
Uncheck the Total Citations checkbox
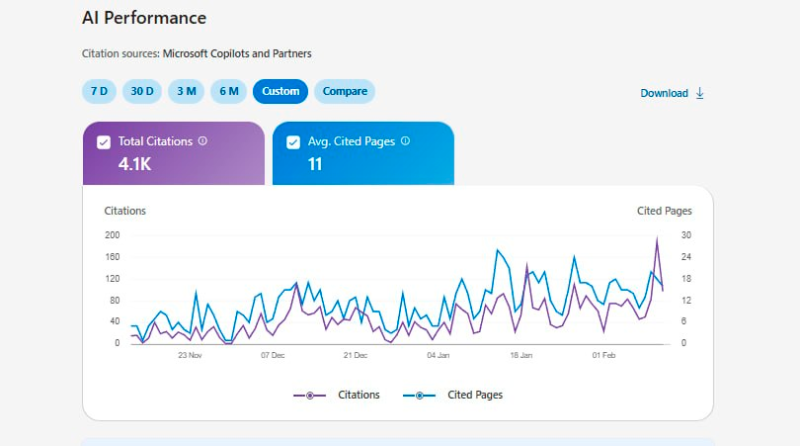(104, 142)
